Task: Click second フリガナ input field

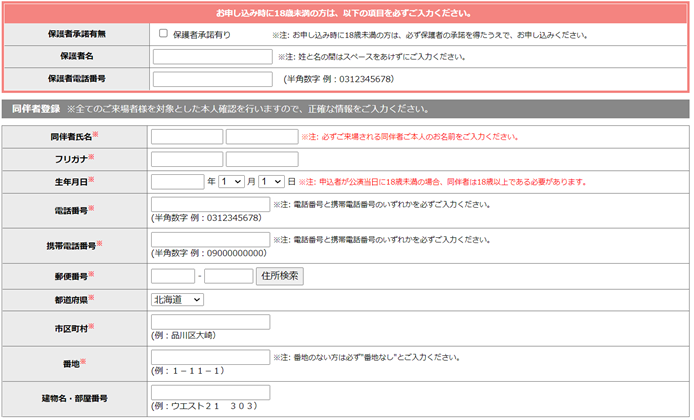Action: click(262, 159)
